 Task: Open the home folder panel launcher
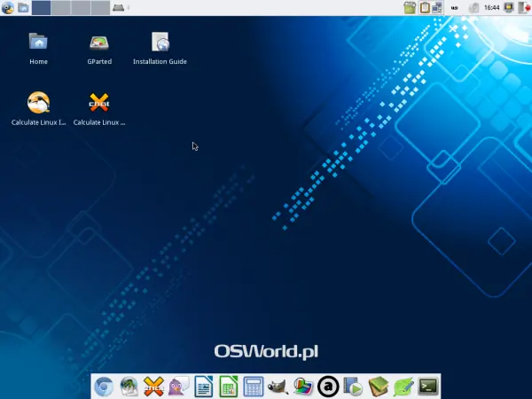(23, 7)
